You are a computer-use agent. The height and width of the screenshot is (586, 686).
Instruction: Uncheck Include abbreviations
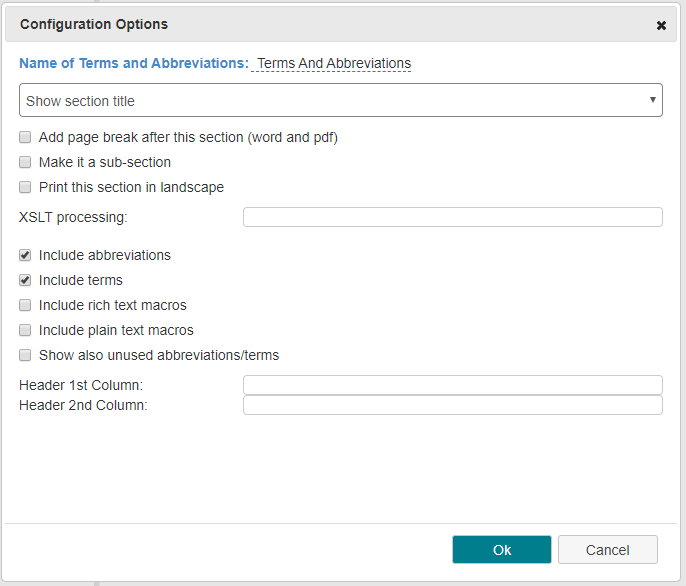(x=25, y=255)
